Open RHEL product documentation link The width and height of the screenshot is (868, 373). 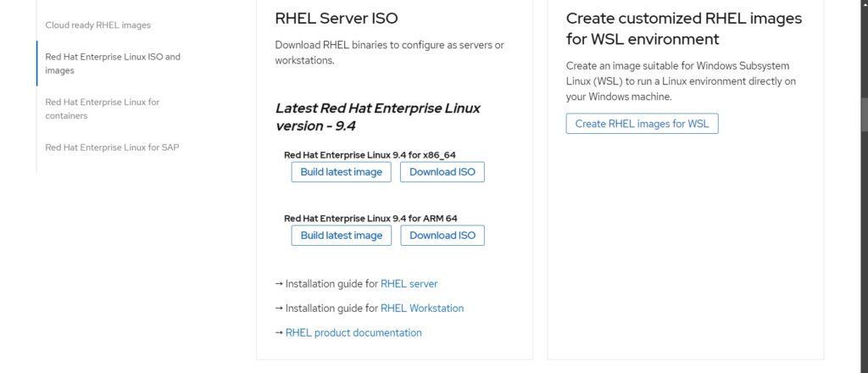click(x=353, y=332)
